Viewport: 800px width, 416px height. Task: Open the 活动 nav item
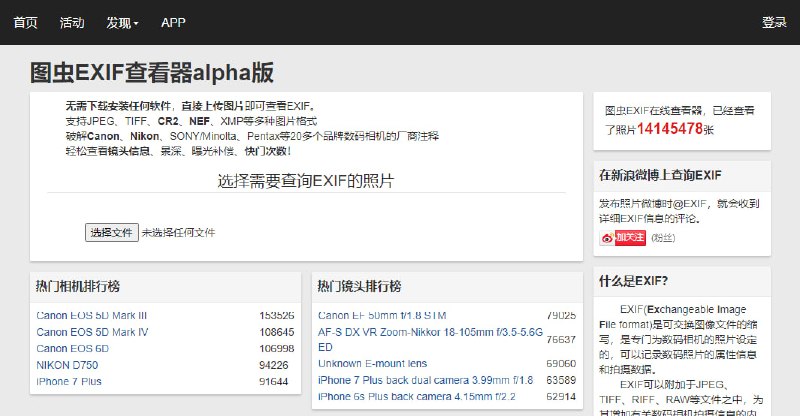tap(72, 22)
